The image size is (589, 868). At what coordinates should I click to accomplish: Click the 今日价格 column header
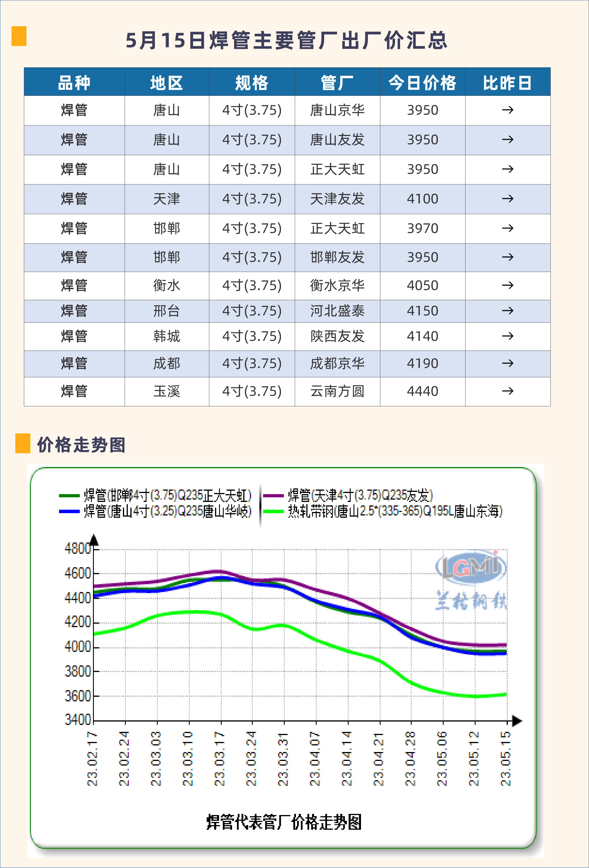[x=422, y=83]
